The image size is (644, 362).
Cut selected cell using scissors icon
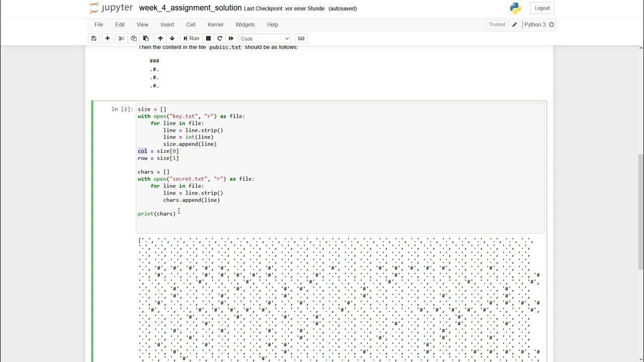click(121, 38)
